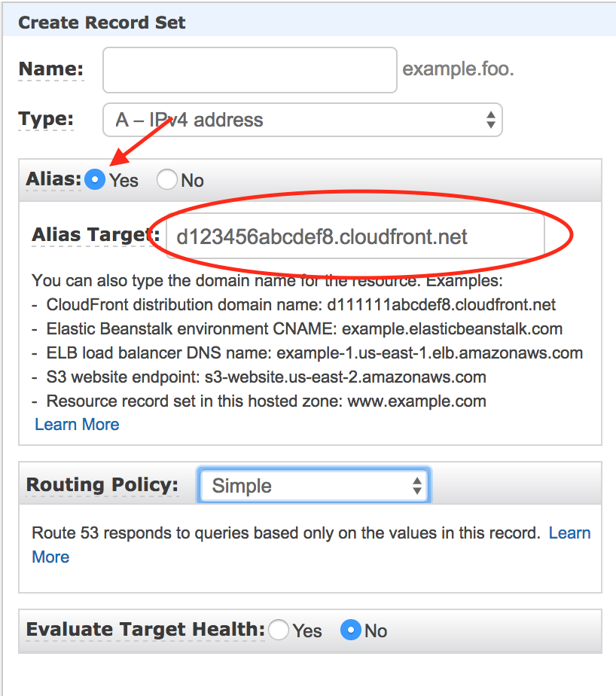Open Learn More link for routing policy
Screen dimensions: 616x696
(x=569, y=533)
